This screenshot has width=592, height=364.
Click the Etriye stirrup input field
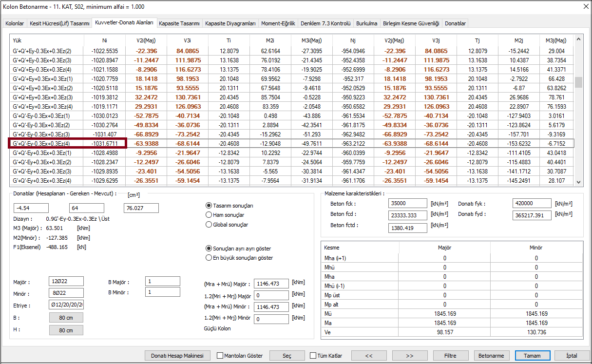tap(66, 305)
